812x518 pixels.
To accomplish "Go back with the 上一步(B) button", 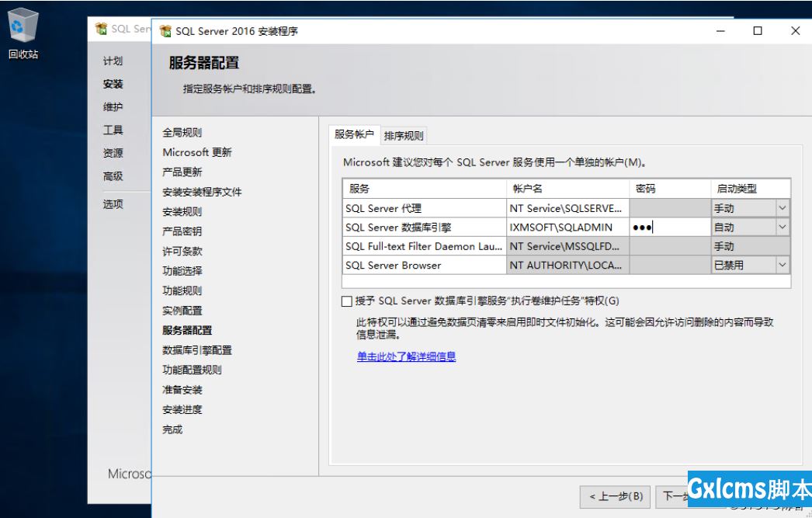I will point(616,496).
